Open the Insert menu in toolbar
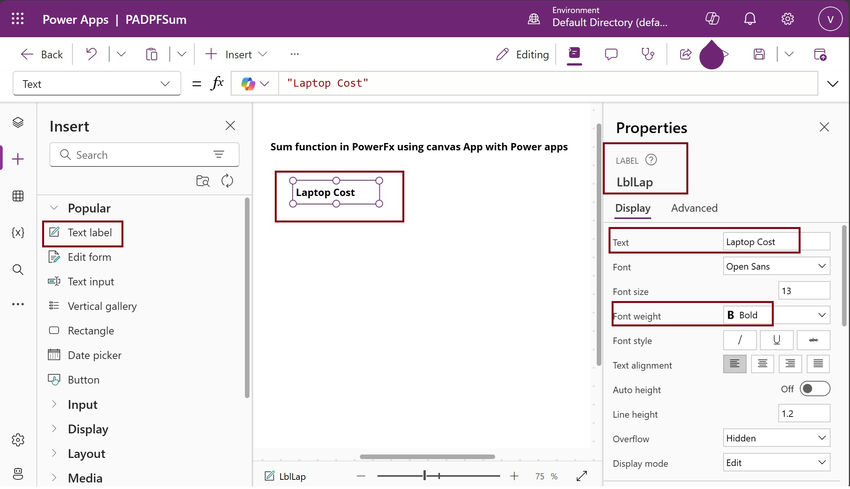 236,54
